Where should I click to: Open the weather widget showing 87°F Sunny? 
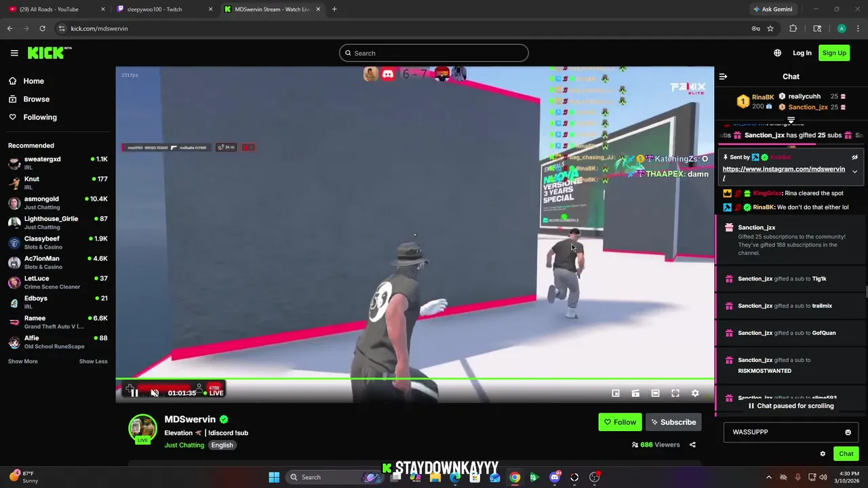coord(24,477)
